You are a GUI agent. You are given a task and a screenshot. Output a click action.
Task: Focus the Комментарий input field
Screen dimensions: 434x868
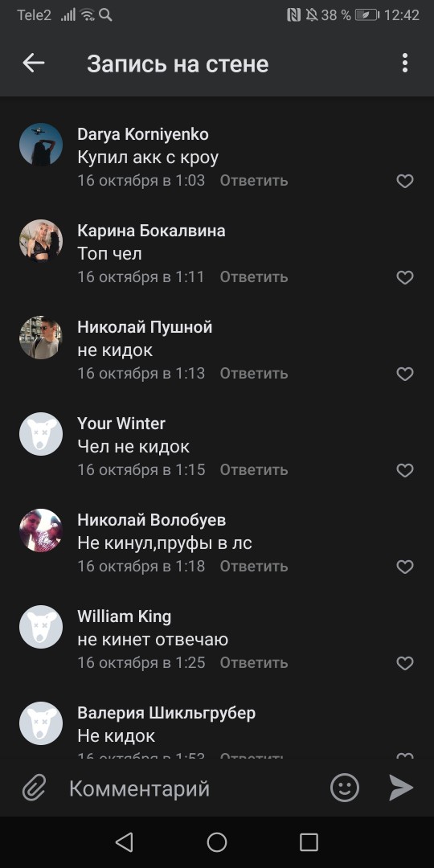point(194,788)
